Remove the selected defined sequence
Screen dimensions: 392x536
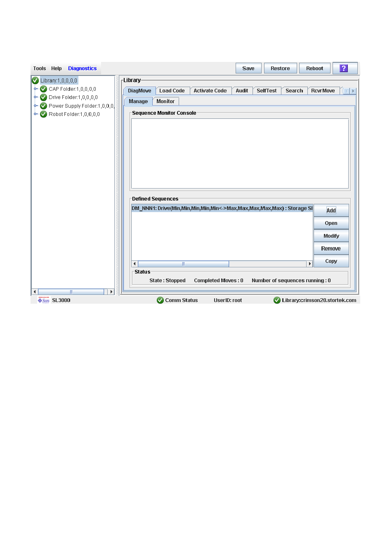tap(331, 249)
